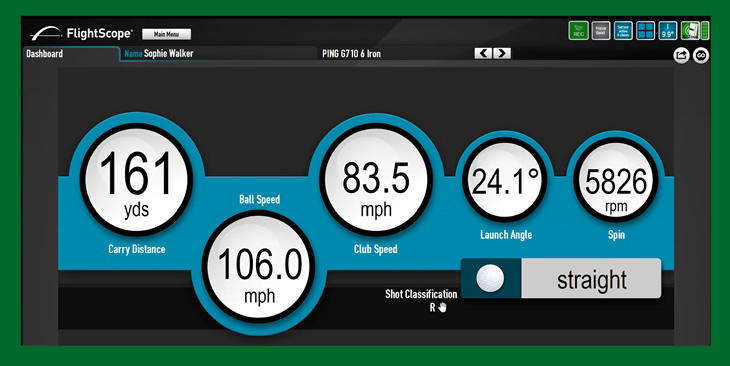Click the 83.5 mph Club Speed dial
The width and height of the screenshot is (730, 366).
tap(376, 179)
